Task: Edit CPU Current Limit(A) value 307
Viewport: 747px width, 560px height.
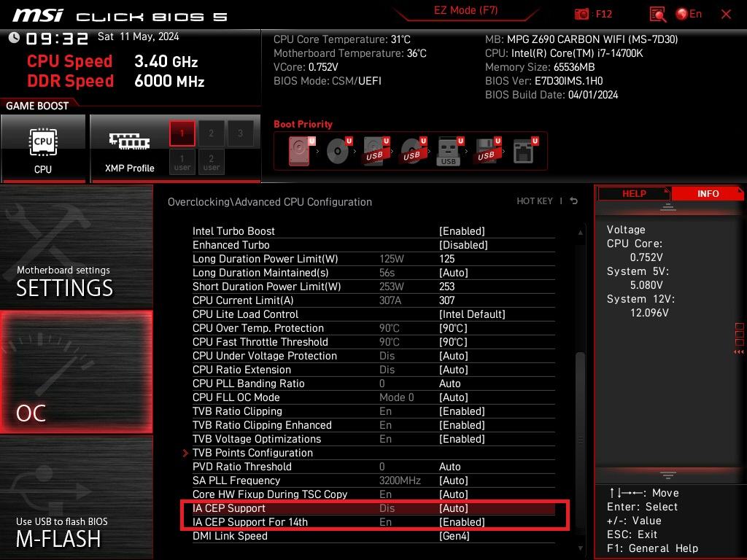Action: 447,300
